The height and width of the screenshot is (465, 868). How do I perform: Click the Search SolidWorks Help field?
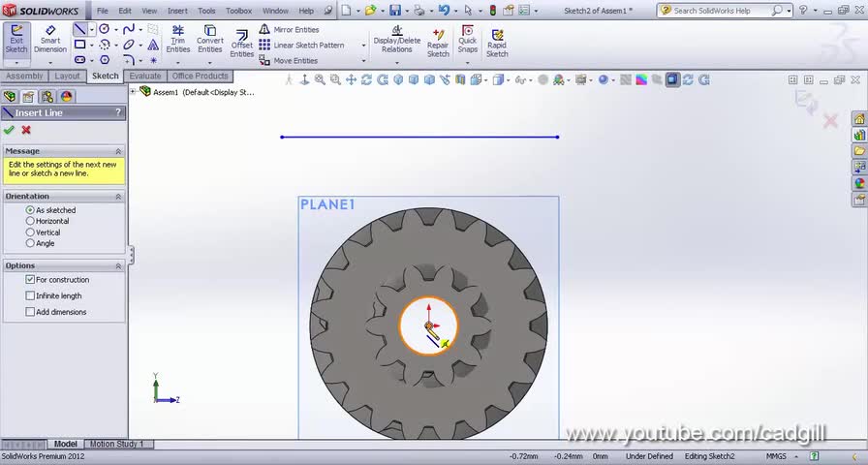718,11
